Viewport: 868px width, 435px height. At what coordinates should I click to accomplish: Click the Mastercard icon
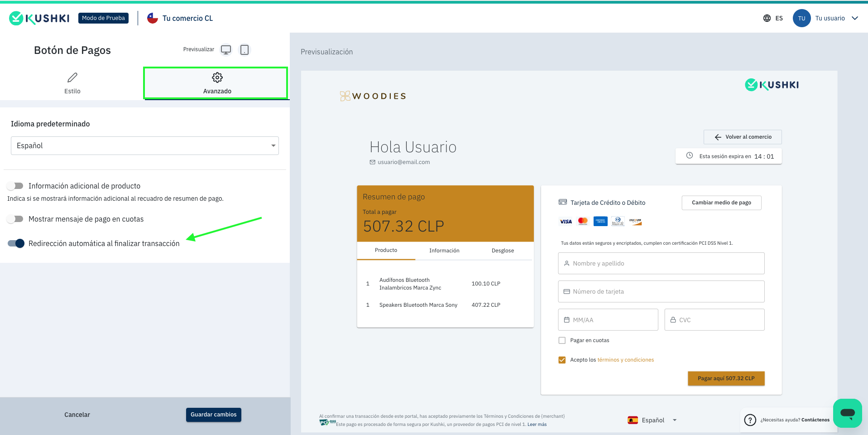pyautogui.click(x=583, y=221)
